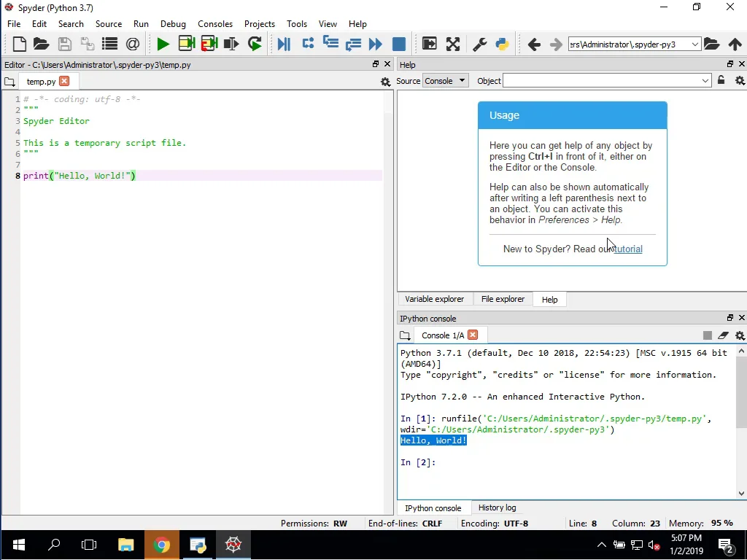Open editor pane options gear
747x560 pixels.
385,82
